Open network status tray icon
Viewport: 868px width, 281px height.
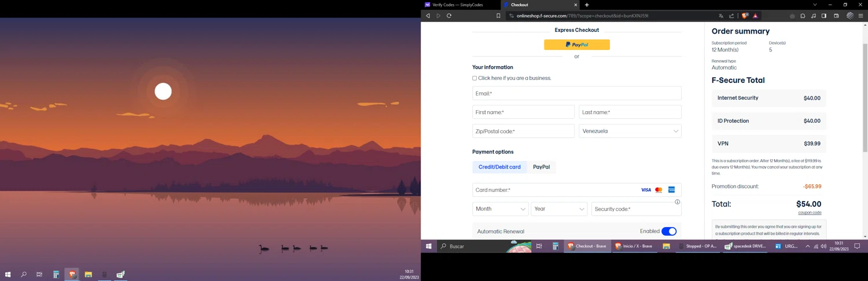coord(816,246)
